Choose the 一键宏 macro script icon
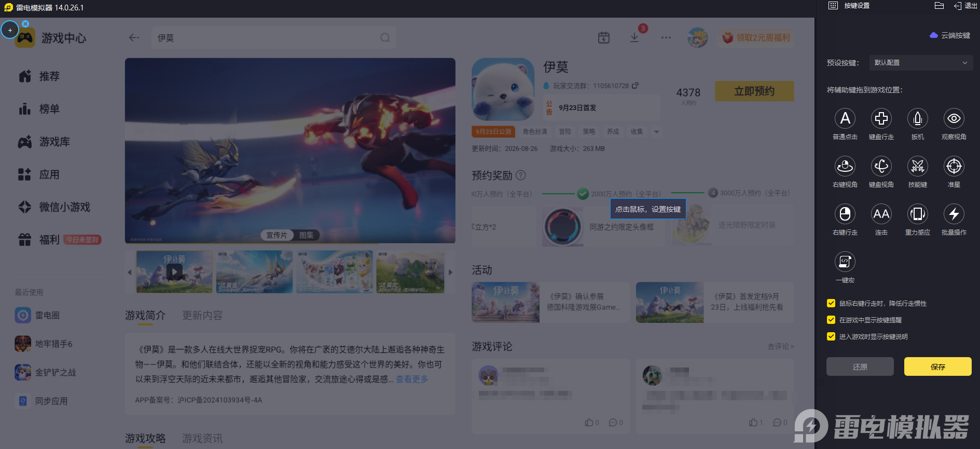 845,262
